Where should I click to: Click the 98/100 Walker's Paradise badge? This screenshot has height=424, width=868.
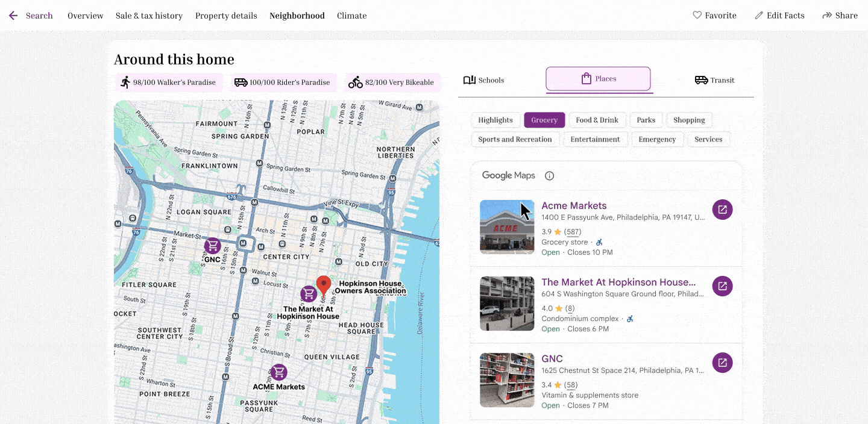[x=169, y=82]
